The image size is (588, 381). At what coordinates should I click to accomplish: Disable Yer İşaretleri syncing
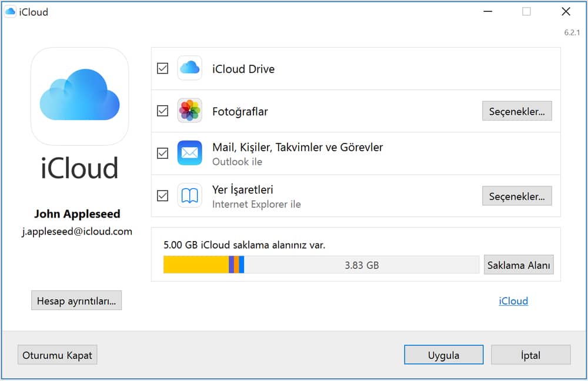162,195
